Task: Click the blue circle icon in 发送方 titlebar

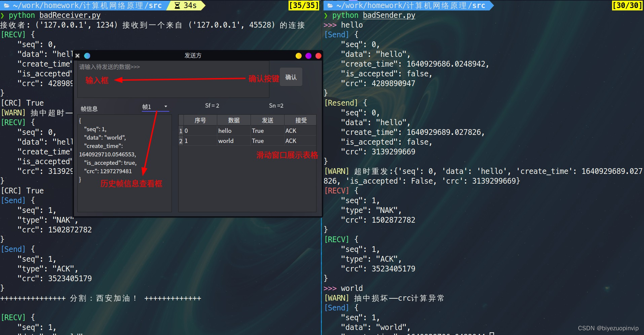Action: (87, 56)
